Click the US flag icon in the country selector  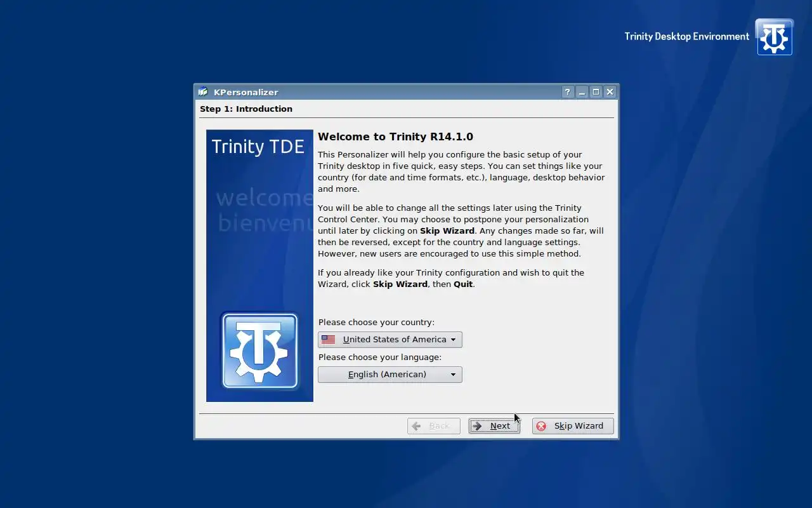pyautogui.click(x=328, y=340)
